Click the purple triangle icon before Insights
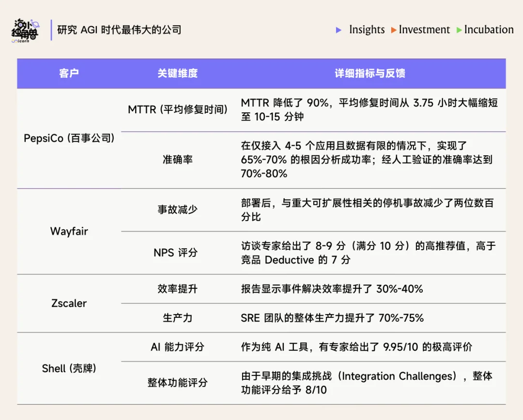Screen dimensions: 523x420 [339, 30]
